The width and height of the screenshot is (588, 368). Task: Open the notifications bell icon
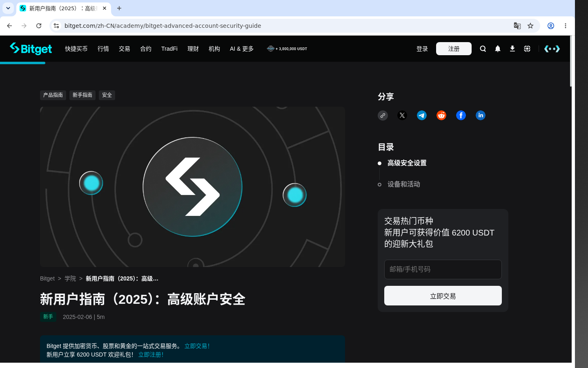coord(498,49)
